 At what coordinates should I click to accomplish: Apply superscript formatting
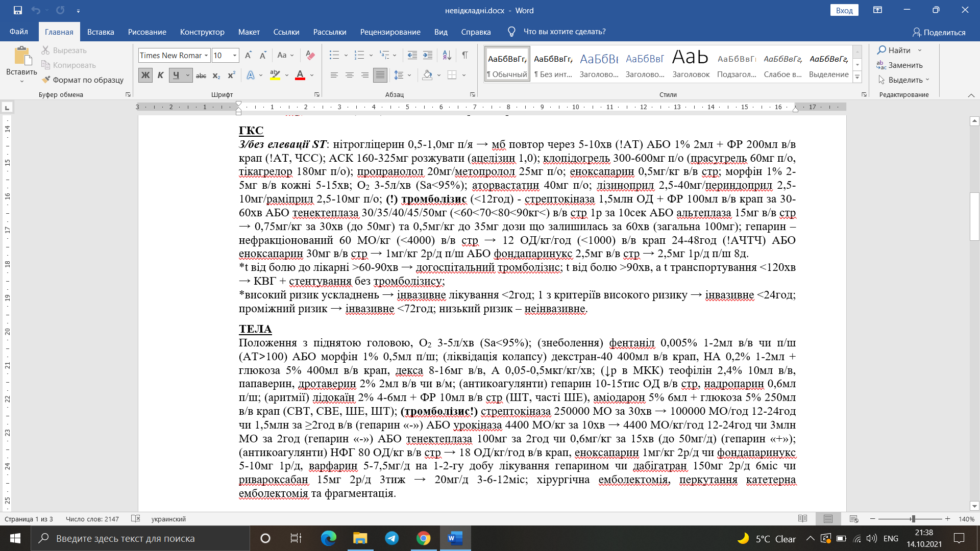(x=231, y=76)
